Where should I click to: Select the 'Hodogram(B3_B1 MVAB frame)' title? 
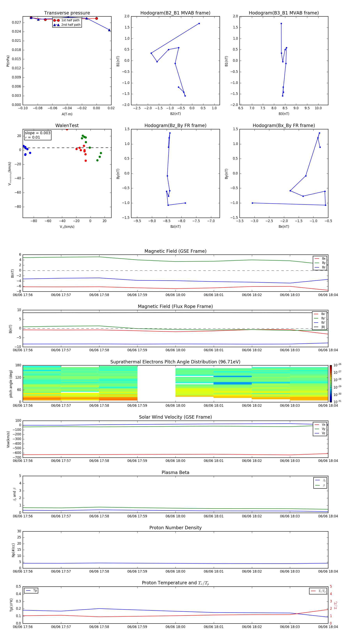284,13
